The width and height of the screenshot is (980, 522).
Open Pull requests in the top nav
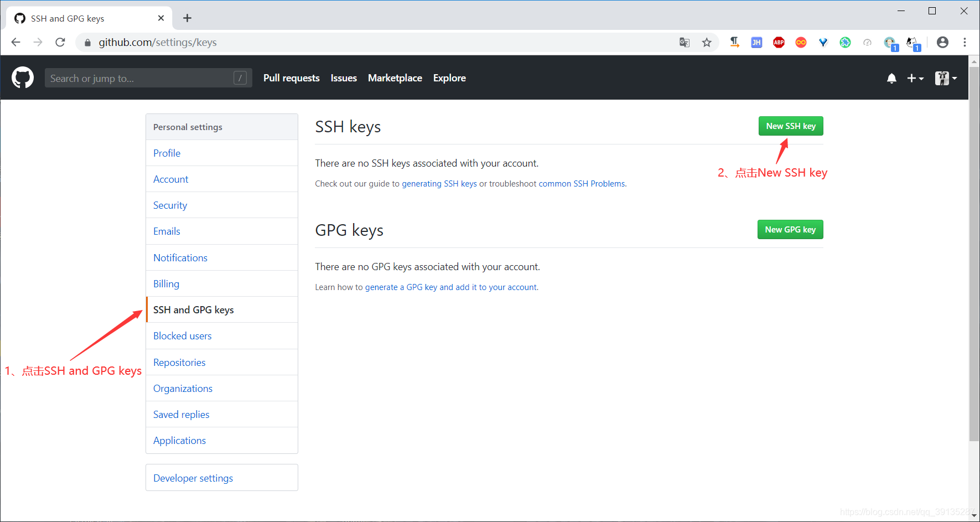coord(292,78)
